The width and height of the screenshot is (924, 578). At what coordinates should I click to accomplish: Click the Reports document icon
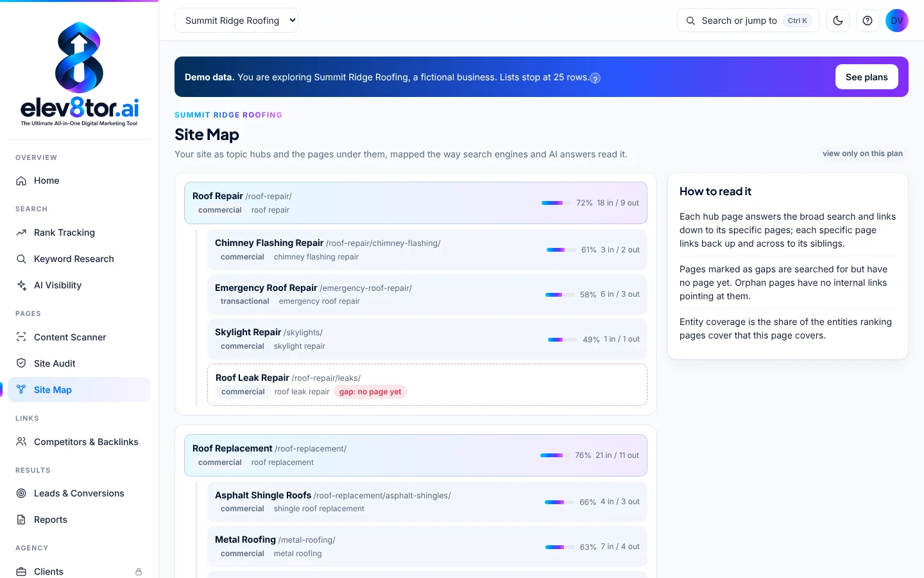[x=21, y=520]
